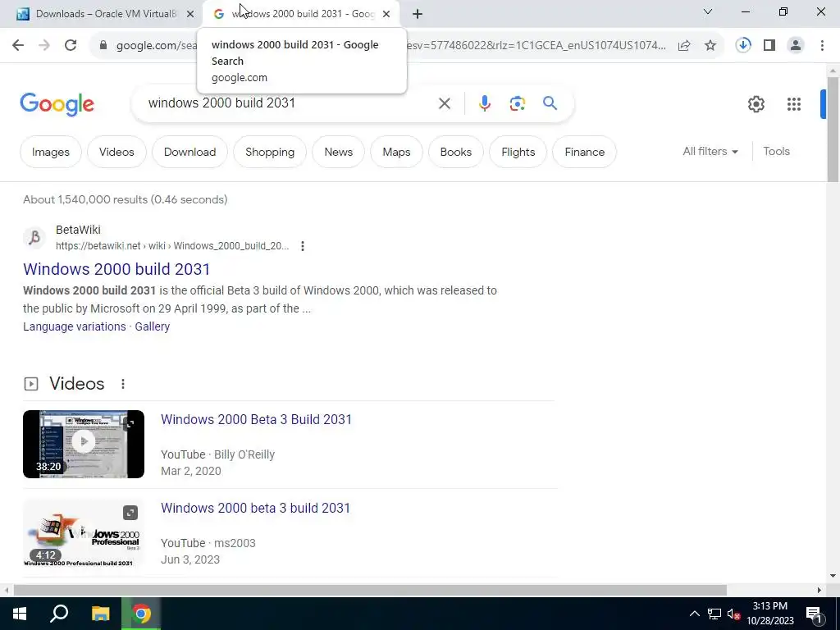Start voice search with microphone
840x630 pixels.
[x=484, y=103]
